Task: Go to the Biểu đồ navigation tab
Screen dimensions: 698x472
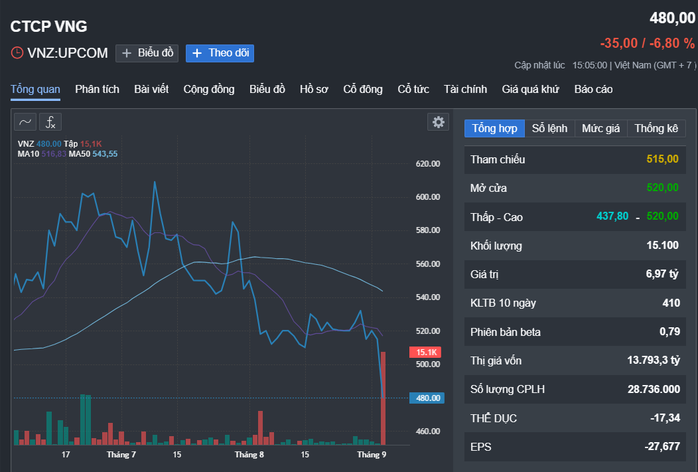Action: [267, 90]
